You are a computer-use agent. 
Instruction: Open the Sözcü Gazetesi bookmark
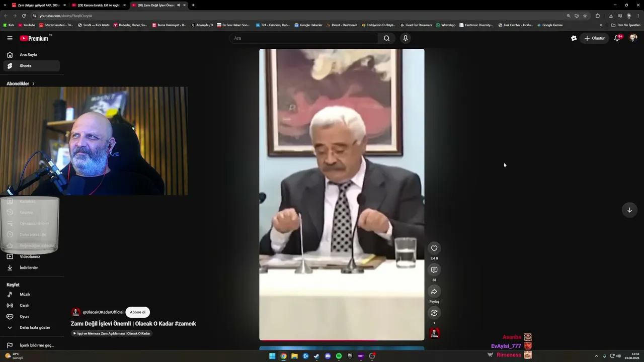[x=56, y=25]
